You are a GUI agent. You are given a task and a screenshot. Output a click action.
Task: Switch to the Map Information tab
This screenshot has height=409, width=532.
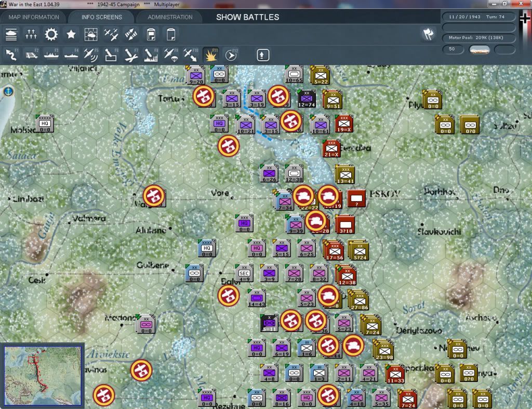[34, 17]
